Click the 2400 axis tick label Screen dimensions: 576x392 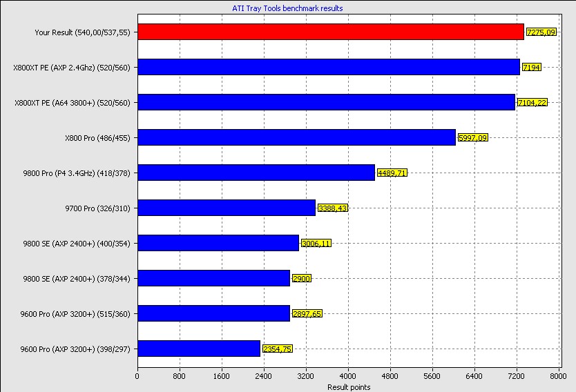coord(264,376)
